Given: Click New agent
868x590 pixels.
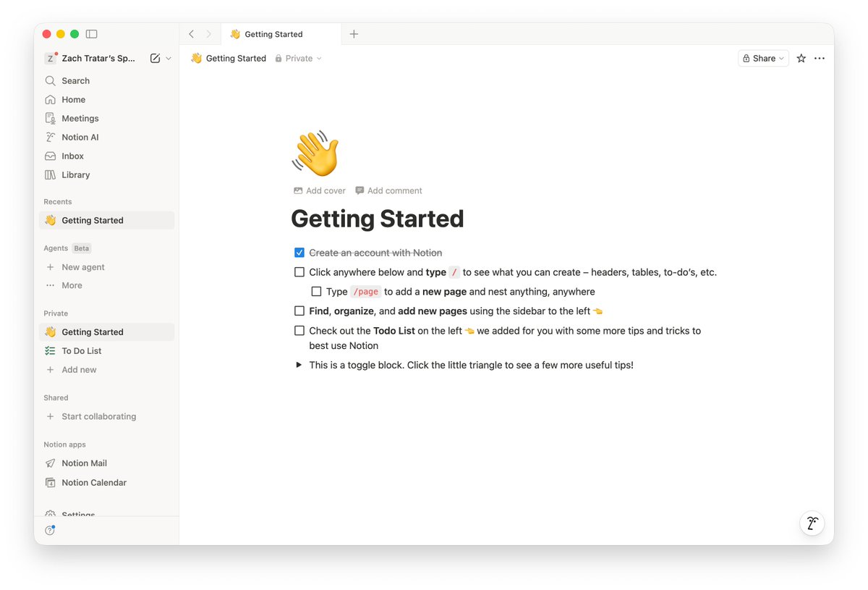Looking at the screenshot, I should pos(106,267).
